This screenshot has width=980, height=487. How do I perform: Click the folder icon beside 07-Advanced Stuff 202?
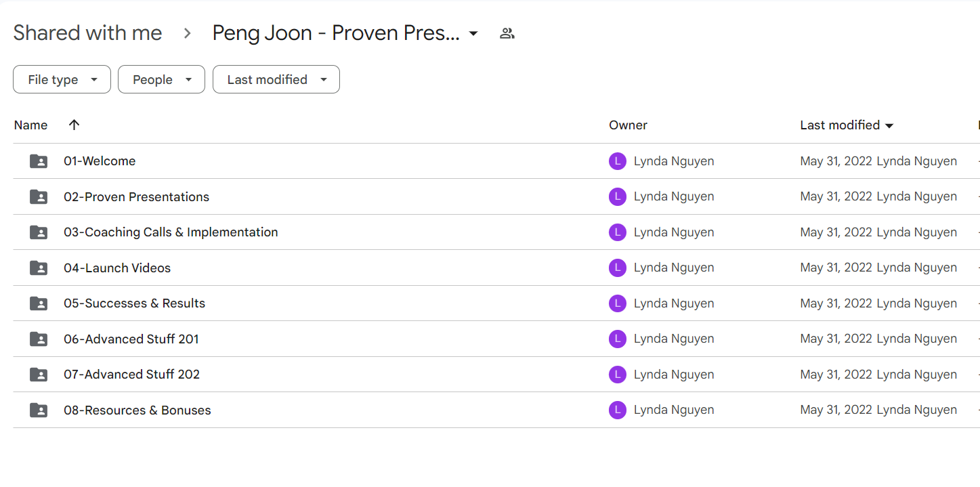click(x=39, y=375)
